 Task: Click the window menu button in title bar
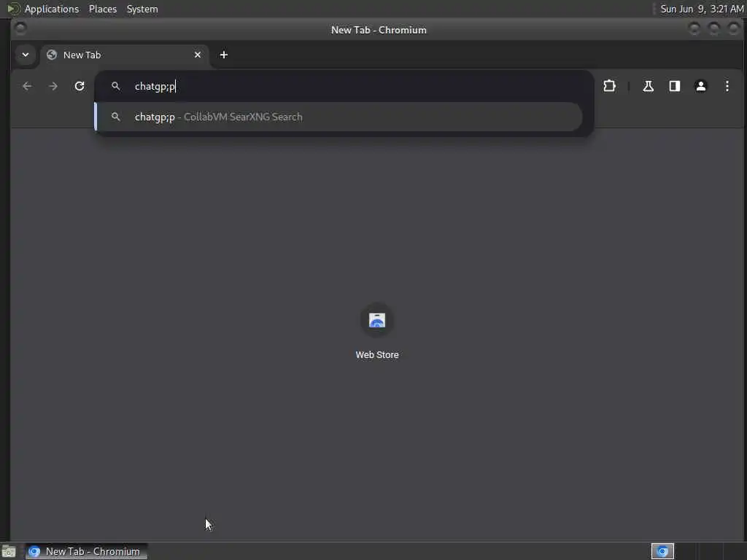coord(20,28)
